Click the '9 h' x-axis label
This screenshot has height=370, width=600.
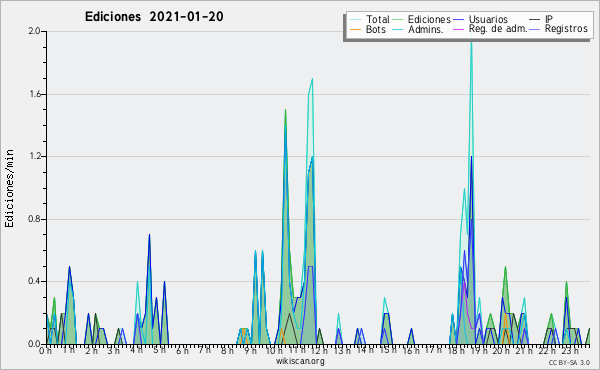[250, 351]
